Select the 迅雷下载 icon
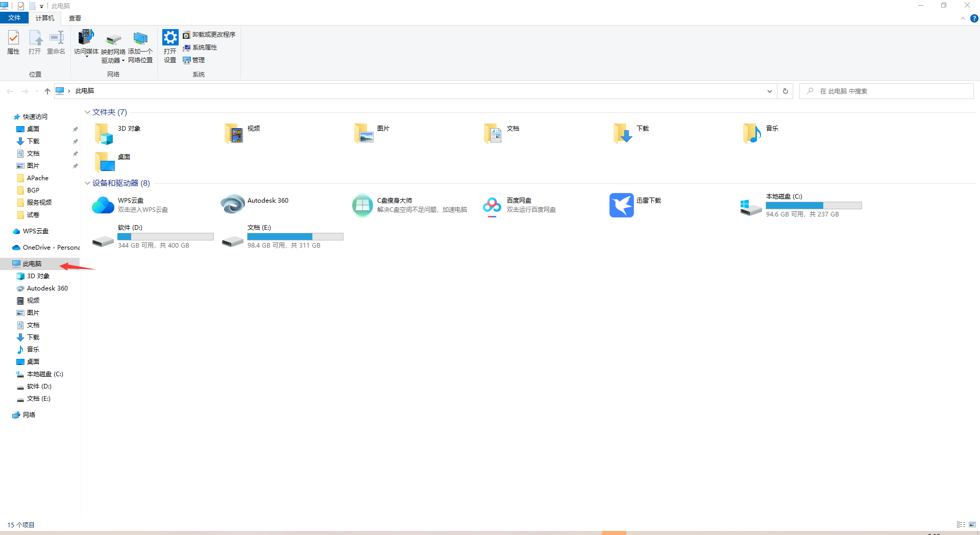 [622, 205]
